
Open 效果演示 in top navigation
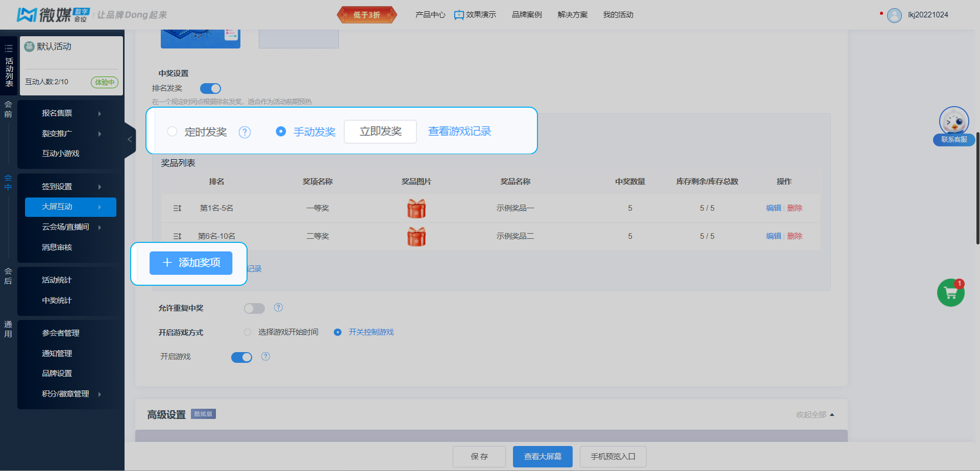point(475,15)
